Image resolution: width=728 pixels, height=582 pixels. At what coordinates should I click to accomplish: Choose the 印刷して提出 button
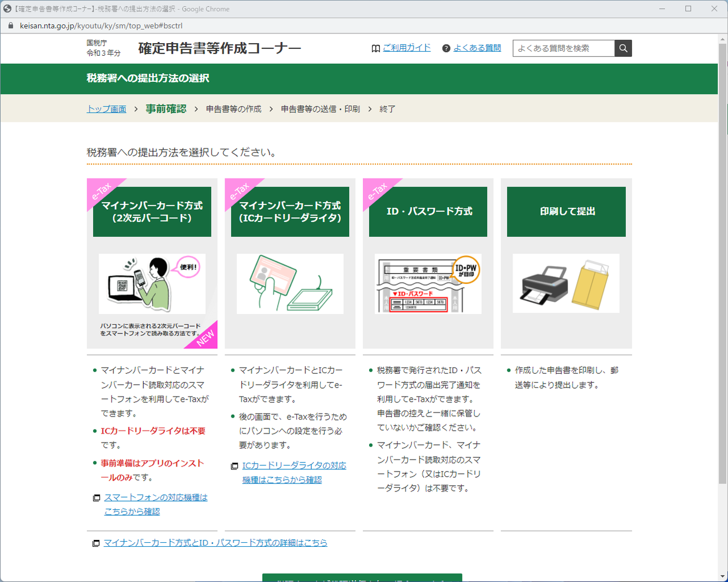566,212
